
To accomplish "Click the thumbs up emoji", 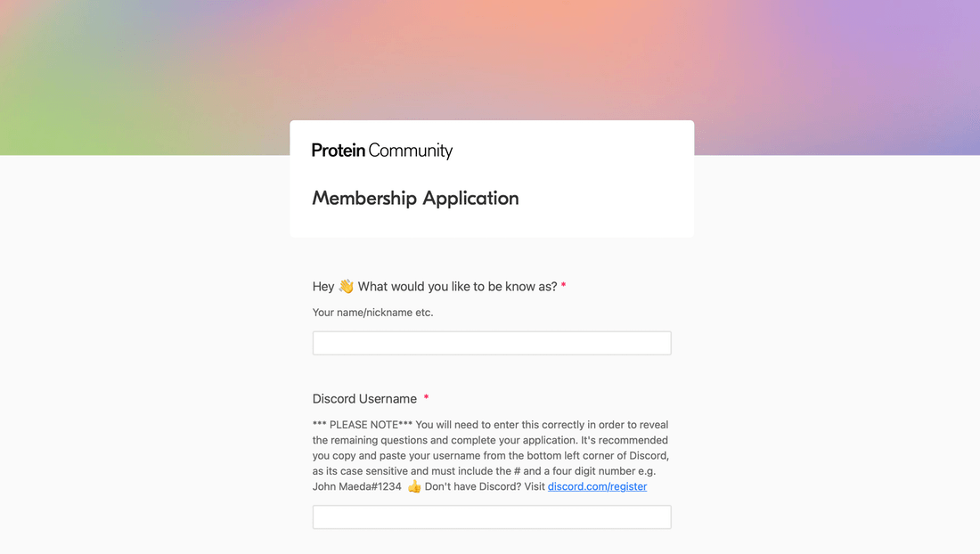I will (413, 486).
